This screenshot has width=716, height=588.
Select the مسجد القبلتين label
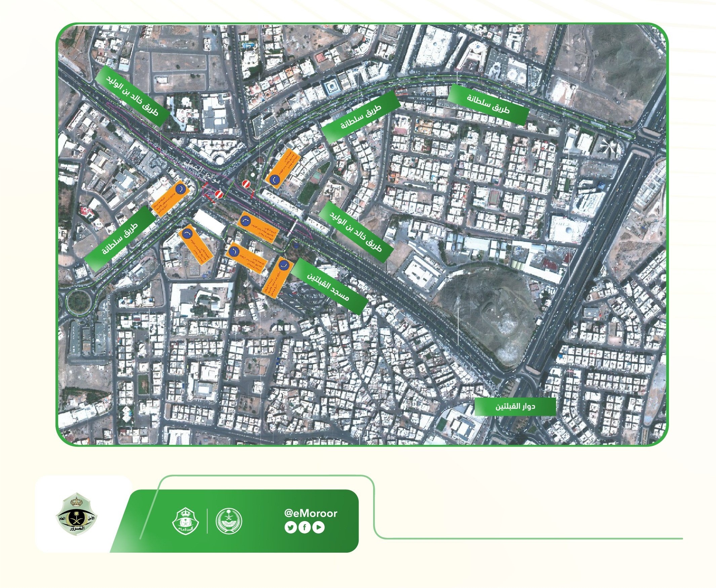tap(328, 287)
